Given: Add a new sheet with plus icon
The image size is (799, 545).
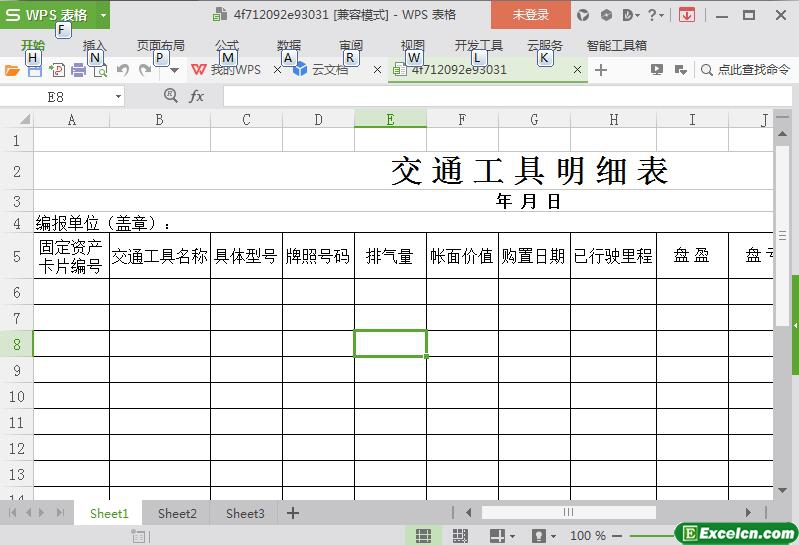Looking at the screenshot, I should coord(293,513).
